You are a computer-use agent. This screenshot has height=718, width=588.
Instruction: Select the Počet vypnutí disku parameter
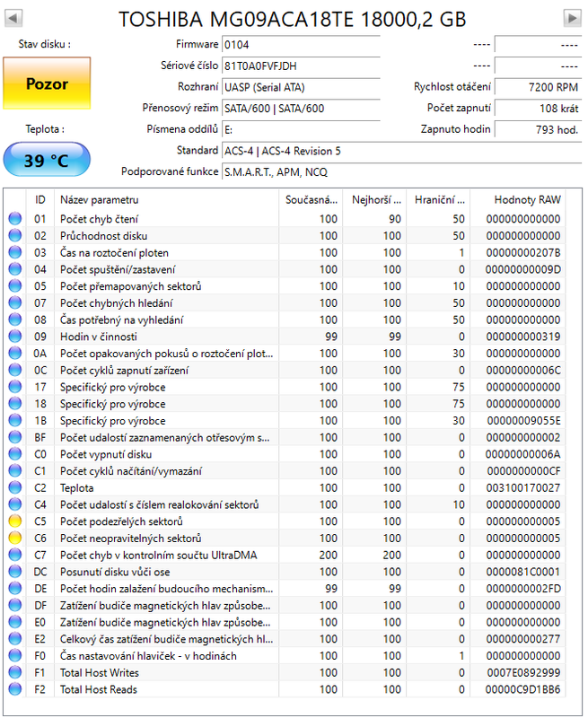click(106, 454)
